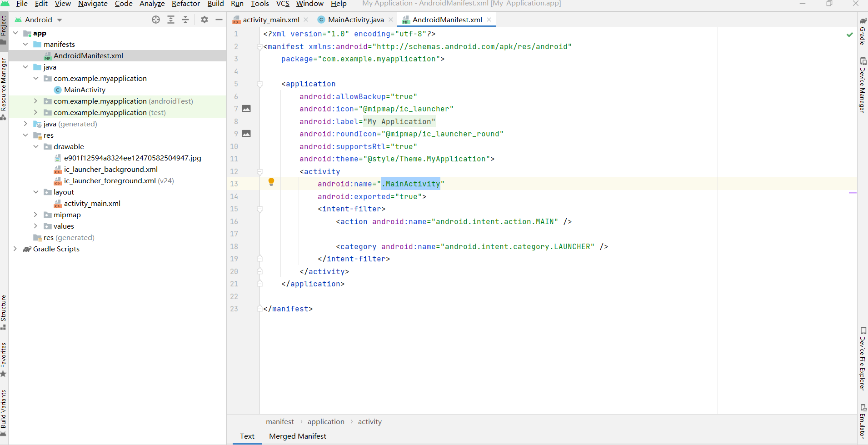Open the Gradle tool window
This screenshot has height=445, width=868.
863,31
